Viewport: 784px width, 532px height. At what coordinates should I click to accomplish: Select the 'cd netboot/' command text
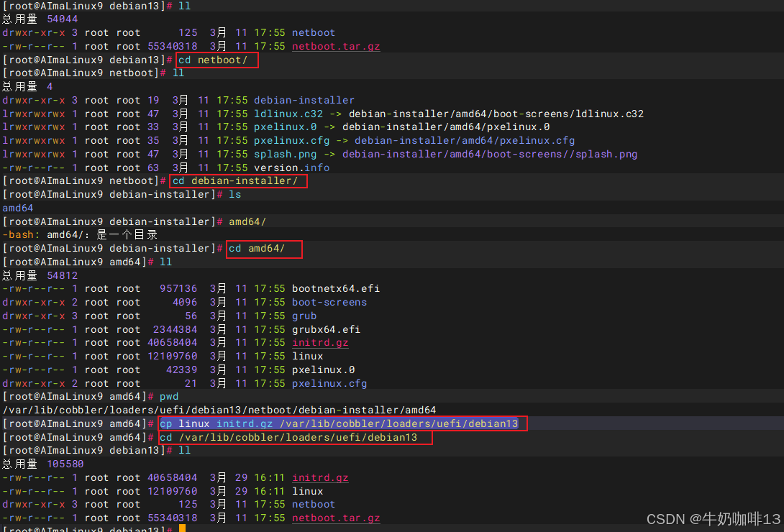coord(213,60)
